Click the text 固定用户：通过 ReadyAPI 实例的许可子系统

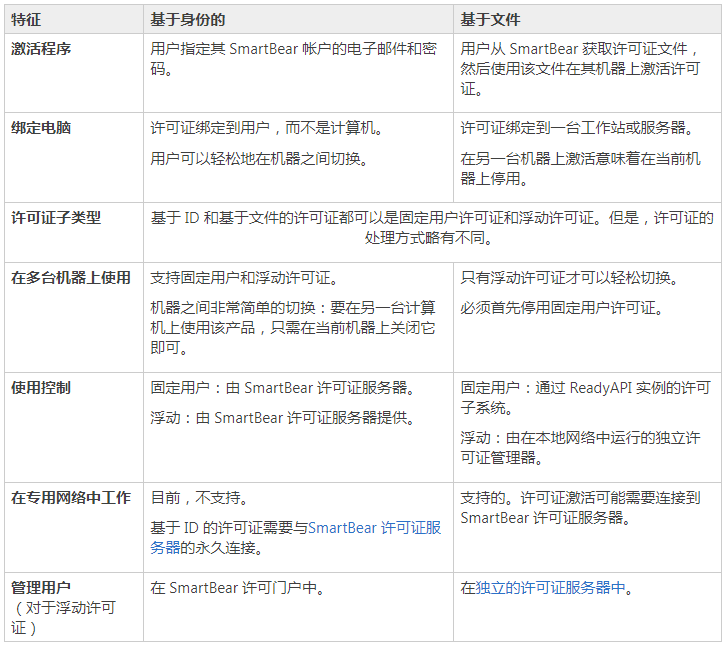coord(585,397)
